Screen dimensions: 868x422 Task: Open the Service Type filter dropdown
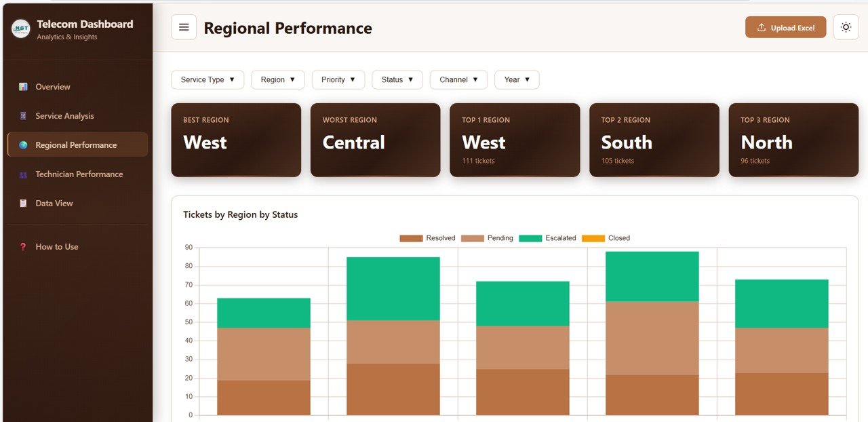coord(207,79)
